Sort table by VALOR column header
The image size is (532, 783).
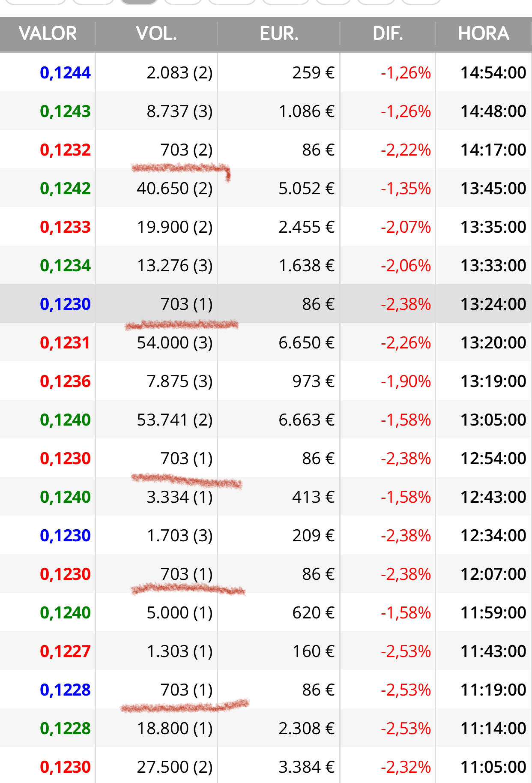(48, 33)
